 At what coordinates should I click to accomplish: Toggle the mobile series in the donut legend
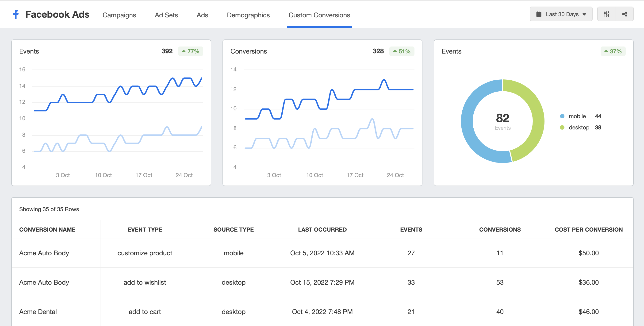pos(577,116)
